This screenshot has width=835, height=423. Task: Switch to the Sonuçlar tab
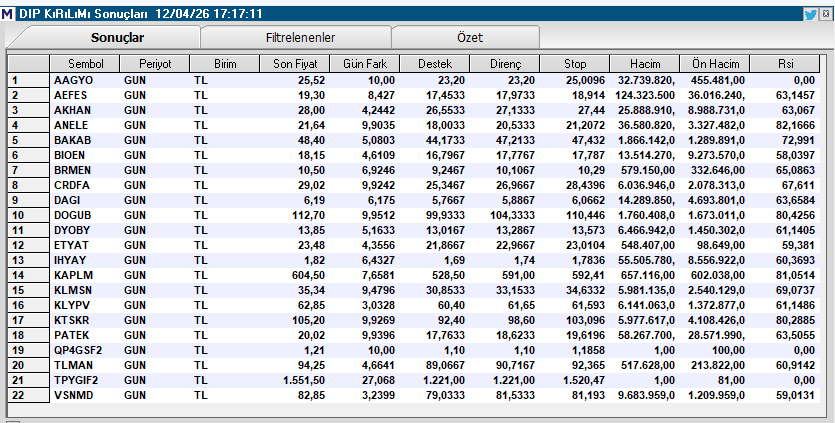tap(117, 38)
